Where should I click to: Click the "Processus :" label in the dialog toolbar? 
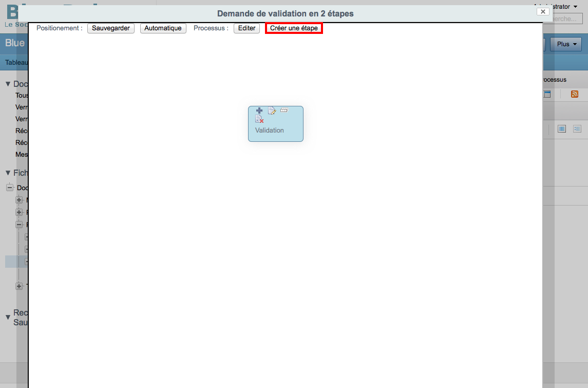pos(211,28)
